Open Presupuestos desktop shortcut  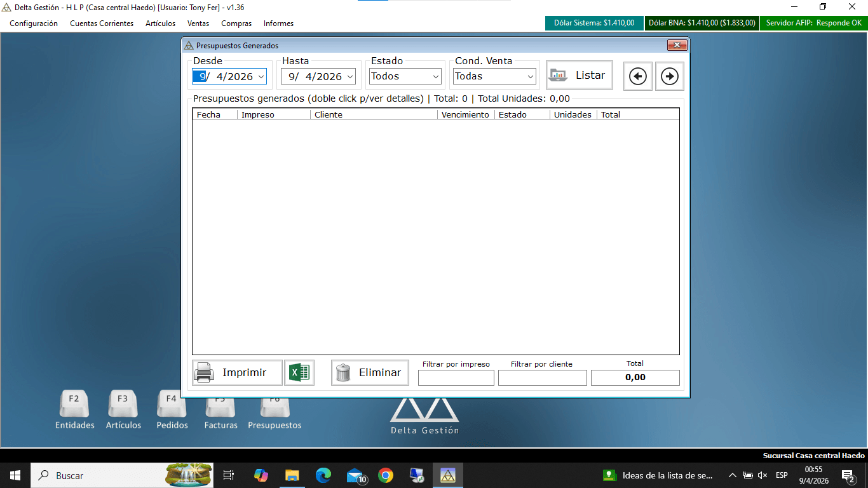pos(275,414)
